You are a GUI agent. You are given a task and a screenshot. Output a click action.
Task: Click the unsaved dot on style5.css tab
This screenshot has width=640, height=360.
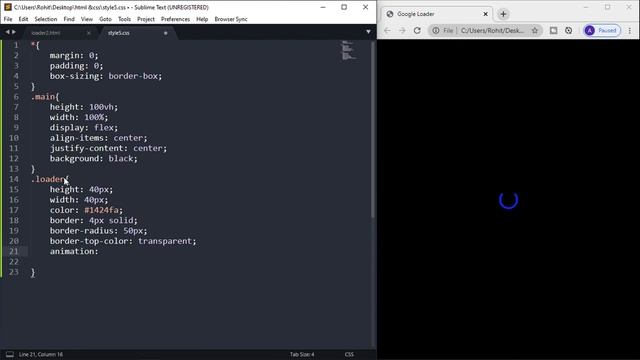[166, 33]
